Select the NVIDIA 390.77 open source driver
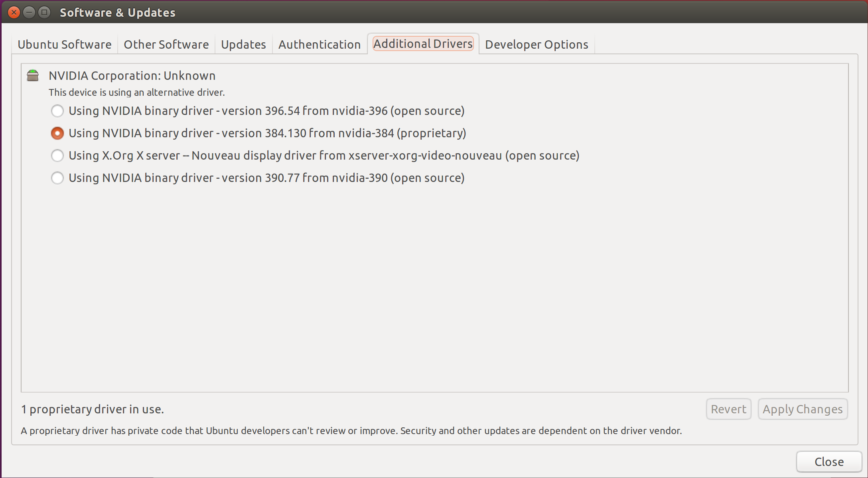The height and width of the screenshot is (478, 868). [57, 178]
